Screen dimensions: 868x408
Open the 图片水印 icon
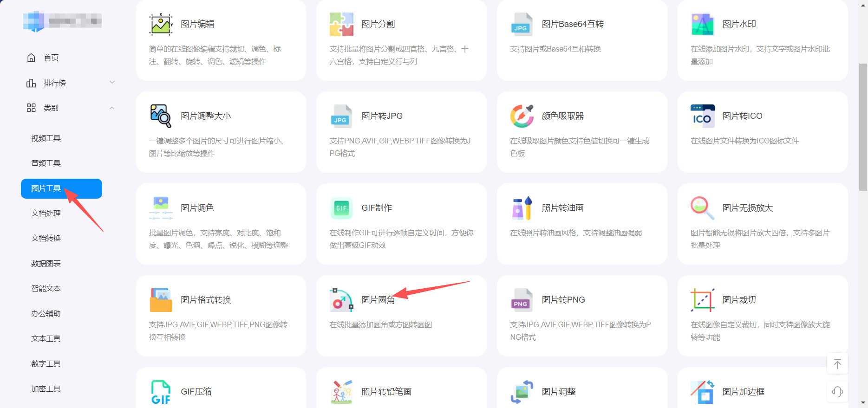703,24
